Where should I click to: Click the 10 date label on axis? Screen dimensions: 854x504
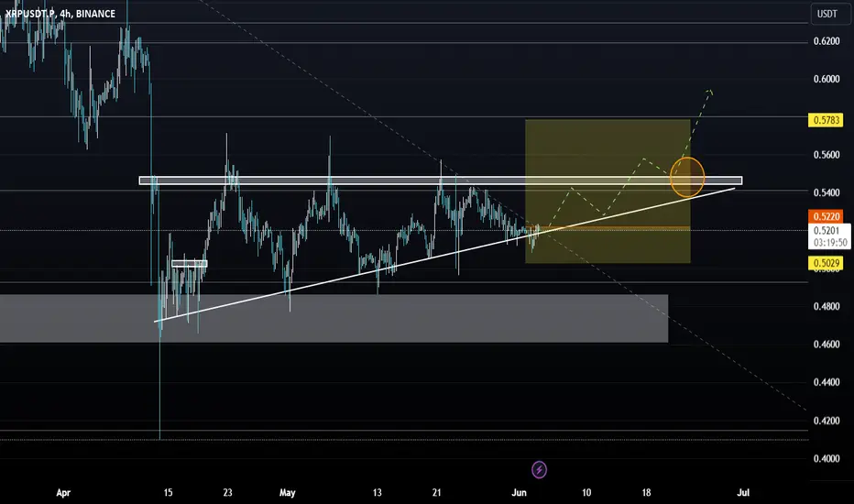coord(586,493)
